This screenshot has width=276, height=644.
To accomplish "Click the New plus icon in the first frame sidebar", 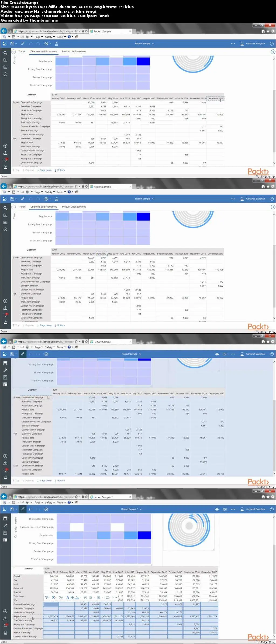I will tap(5, 146).
